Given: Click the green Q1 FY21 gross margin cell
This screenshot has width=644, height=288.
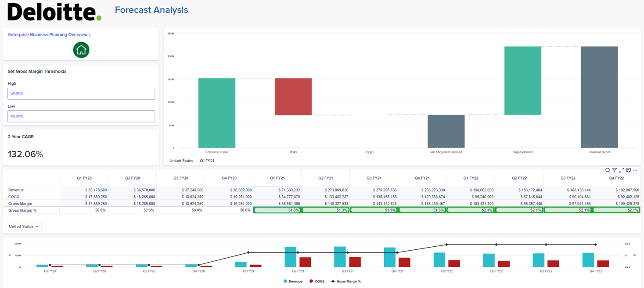Looking at the screenshot, I should (277, 210).
